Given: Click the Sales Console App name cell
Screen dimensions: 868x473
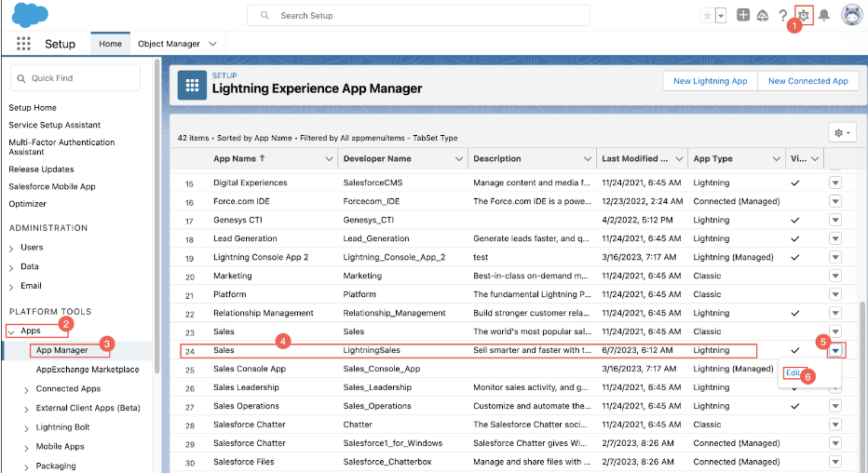Looking at the screenshot, I should 250,369.
